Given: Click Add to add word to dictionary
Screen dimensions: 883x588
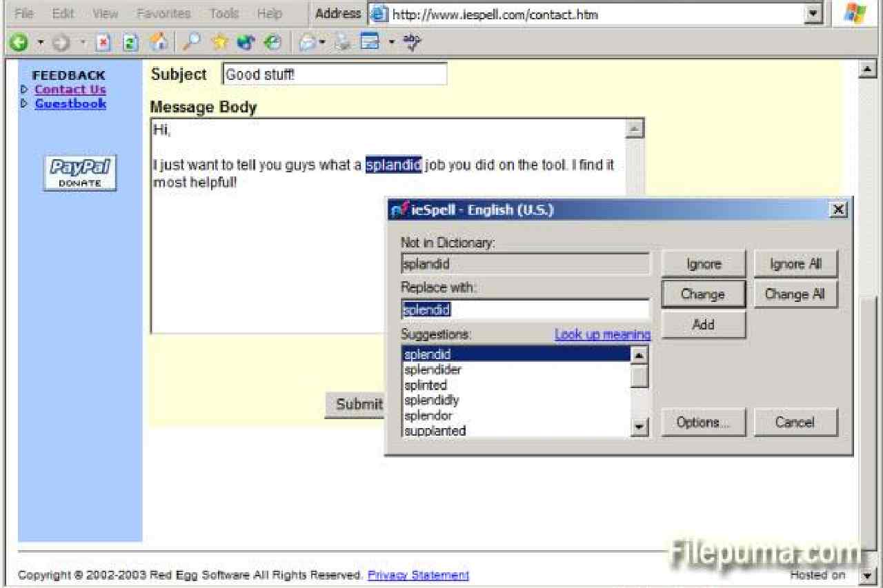Looking at the screenshot, I should point(704,325).
